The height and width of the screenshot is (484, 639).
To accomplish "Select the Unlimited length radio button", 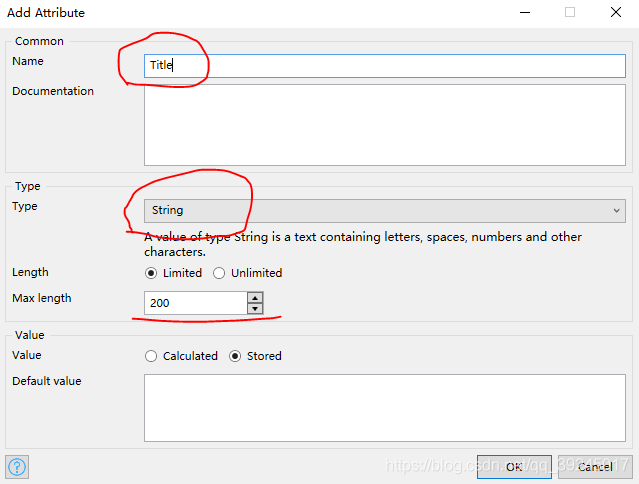I will tap(219, 273).
